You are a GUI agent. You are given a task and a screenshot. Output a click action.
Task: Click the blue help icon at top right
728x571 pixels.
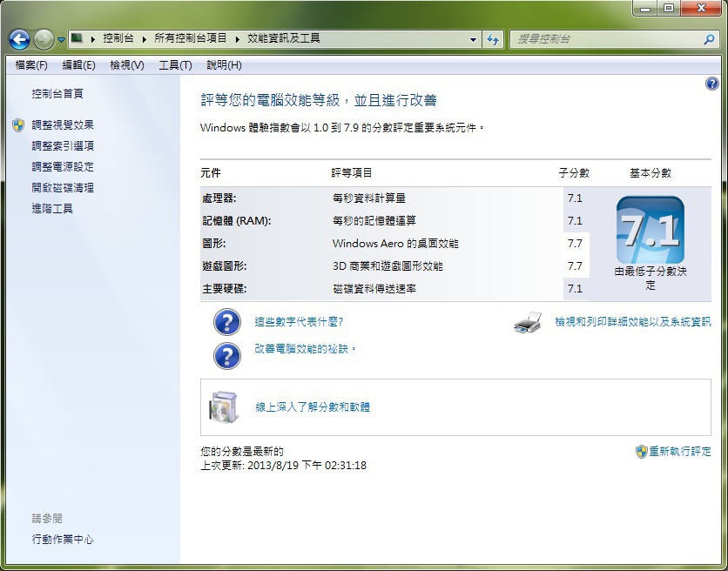711,84
